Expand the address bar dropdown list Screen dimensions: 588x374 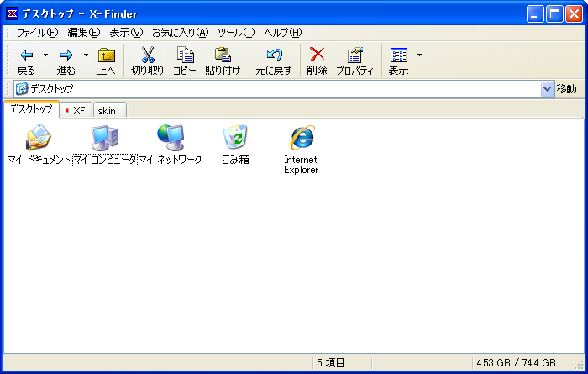tap(547, 88)
